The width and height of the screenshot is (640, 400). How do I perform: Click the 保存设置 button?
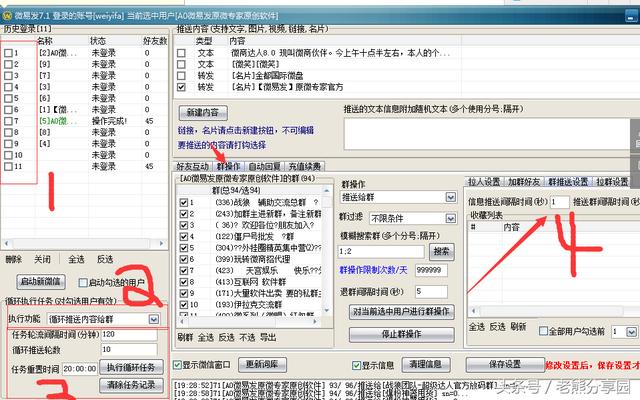505,364
